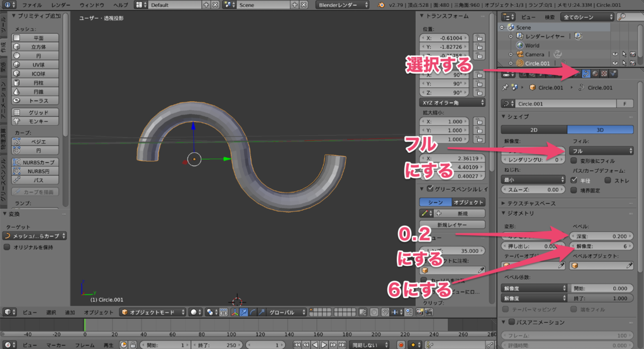644x349 pixels.
Task: Click the OpenGL render image camera icon
Action: click(419, 313)
